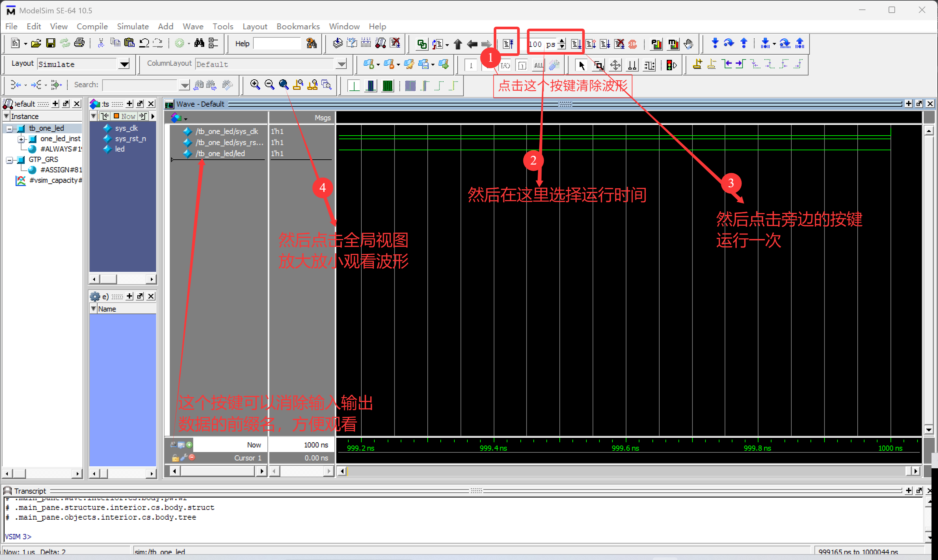Collapse the tb_one_led tree node
Image resolution: width=938 pixels, height=560 pixels.
pyautogui.click(x=9, y=129)
